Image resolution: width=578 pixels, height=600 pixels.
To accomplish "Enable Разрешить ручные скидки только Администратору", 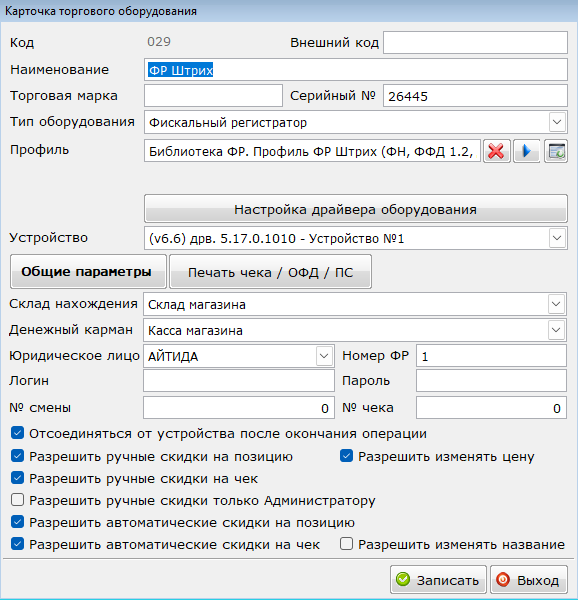I will tap(18, 500).
